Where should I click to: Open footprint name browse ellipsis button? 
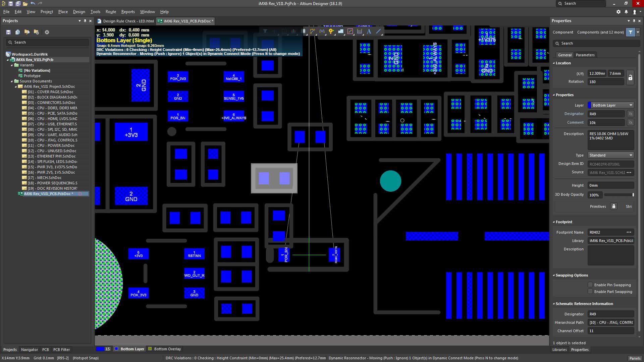click(629, 232)
